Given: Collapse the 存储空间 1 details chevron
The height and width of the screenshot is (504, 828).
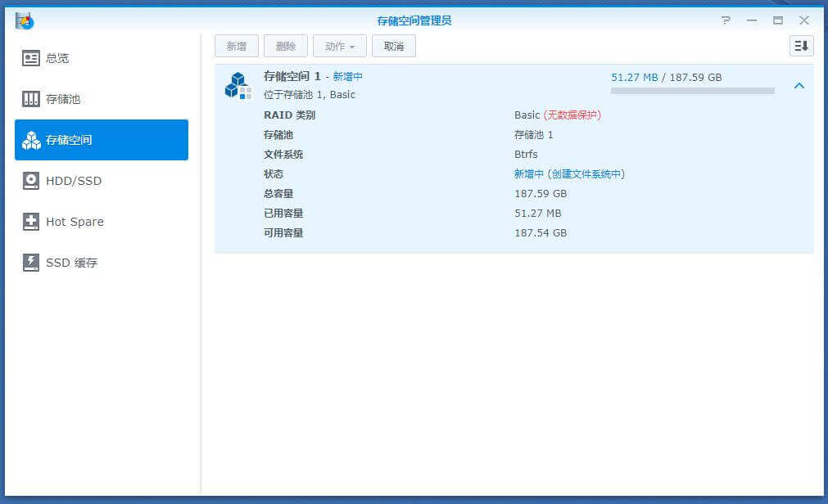Looking at the screenshot, I should point(799,86).
